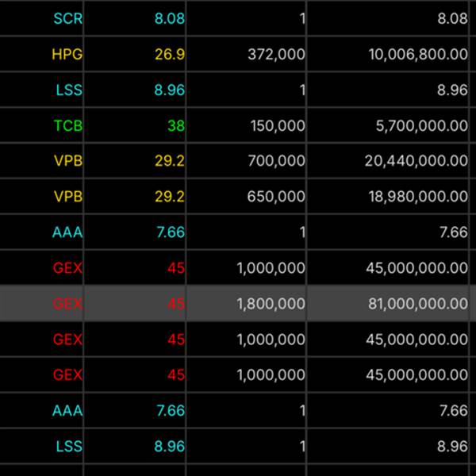Click the green TCB price 38

pyautogui.click(x=176, y=125)
